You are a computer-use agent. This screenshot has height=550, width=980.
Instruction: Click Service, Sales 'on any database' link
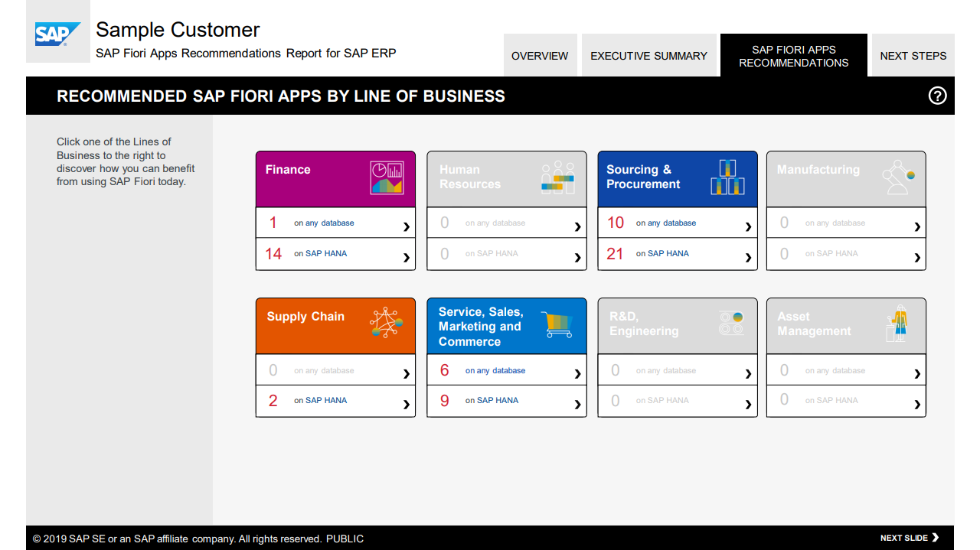click(x=495, y=370)
